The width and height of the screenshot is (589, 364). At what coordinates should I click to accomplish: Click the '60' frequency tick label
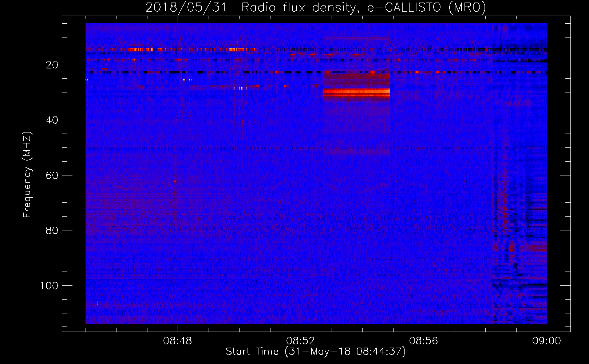(52, 175)
